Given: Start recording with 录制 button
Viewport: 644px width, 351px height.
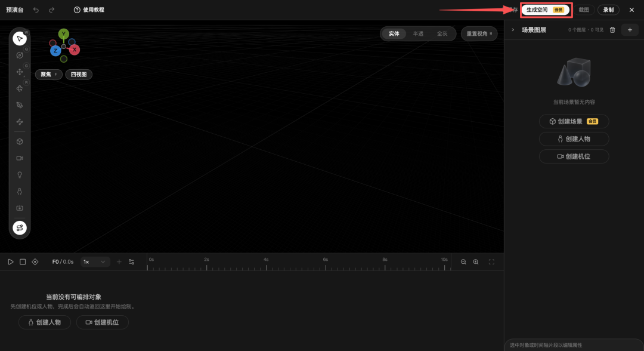Looking at the screenshot, I should (x=608, y=10).
